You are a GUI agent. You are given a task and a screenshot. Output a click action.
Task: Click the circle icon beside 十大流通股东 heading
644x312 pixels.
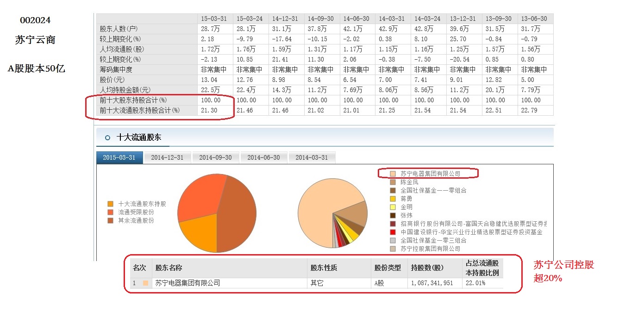pyautogui.click(x=107, y=137)
